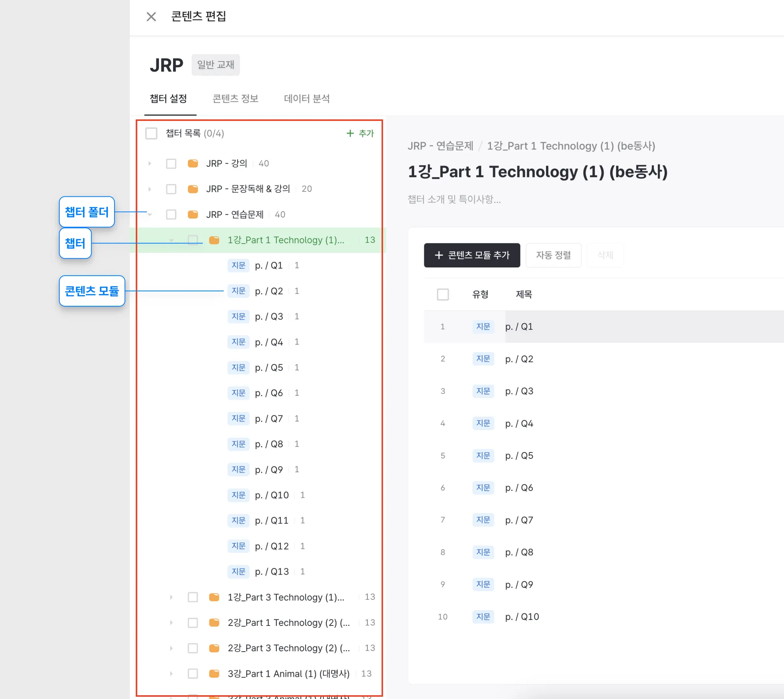
Task: Check the JRP - 강의 checkbox
Action: (x=171, y=163)
